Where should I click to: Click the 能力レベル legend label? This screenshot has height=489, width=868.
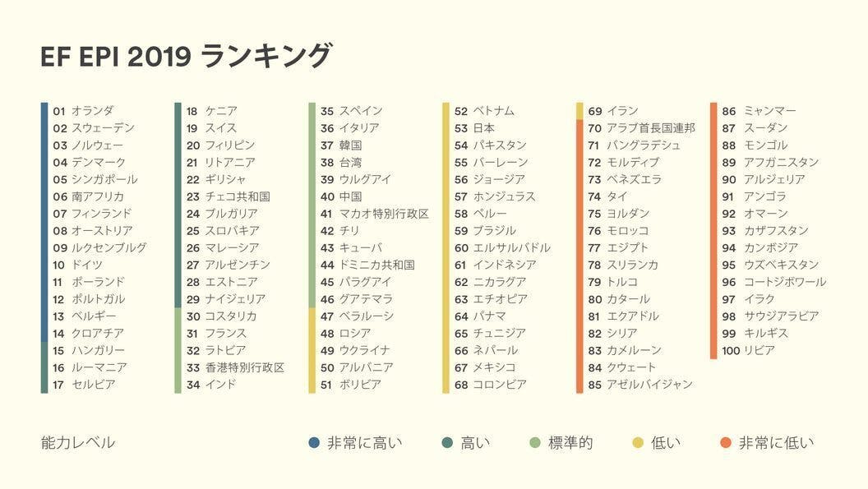coord(78,443)
